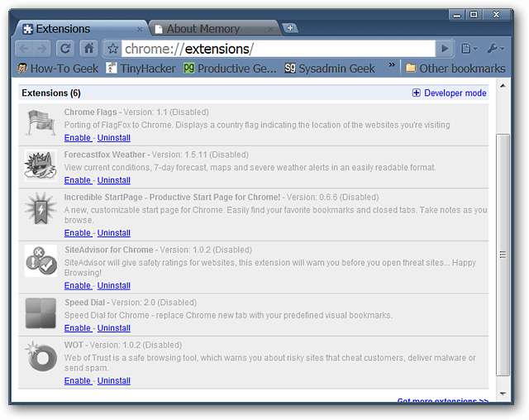Uninstall the Chrome Flags extension
Image resolution: width=529 pixels, height=420 pixels.
coord(114,138)
